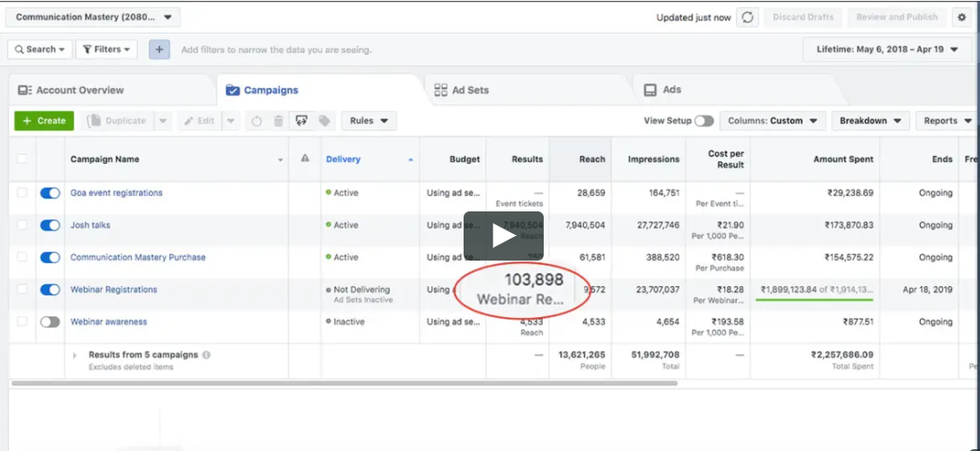980x451 pixels.
Task: Click the green Create button
Action: click(x=45, y=121)
